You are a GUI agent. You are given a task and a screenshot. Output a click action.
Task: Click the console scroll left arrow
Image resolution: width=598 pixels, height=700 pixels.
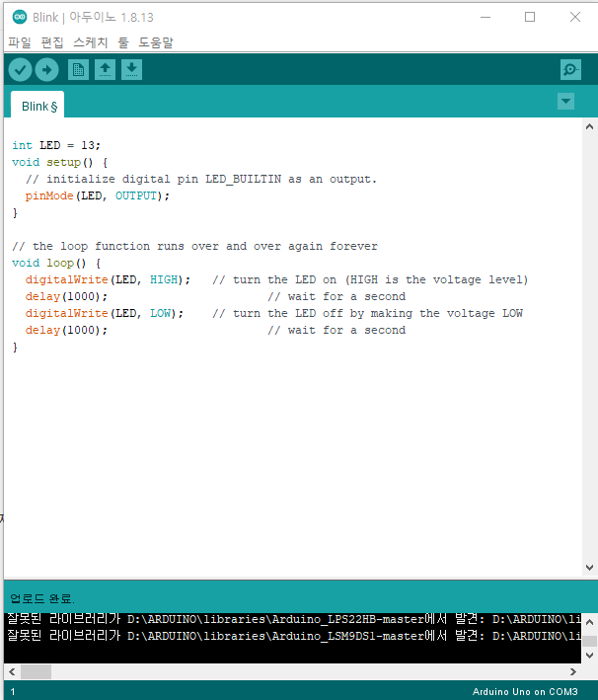pyautogui.click(x=12, y=671)
